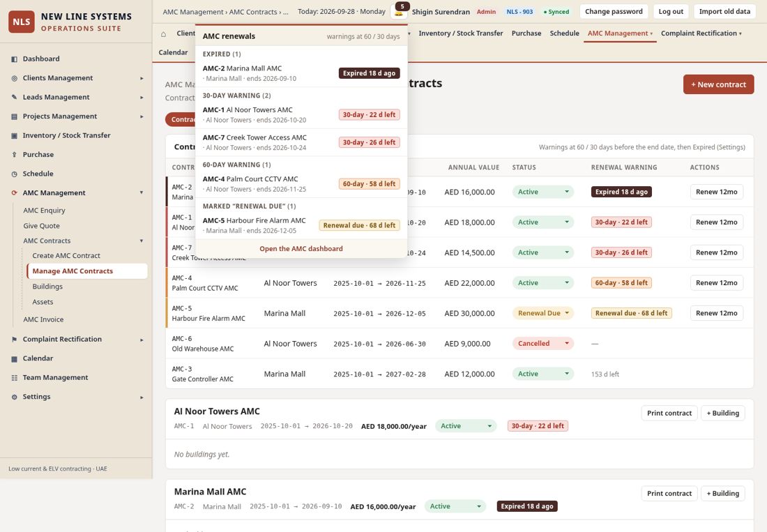Click the Team Management sidebar icon
The image size is (767, 532).
[14, 377]
